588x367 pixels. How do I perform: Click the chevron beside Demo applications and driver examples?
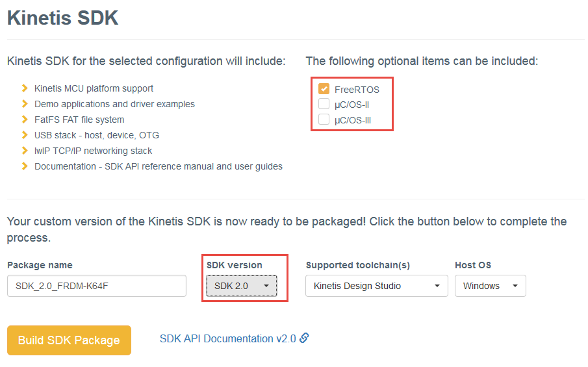point(25,104)
